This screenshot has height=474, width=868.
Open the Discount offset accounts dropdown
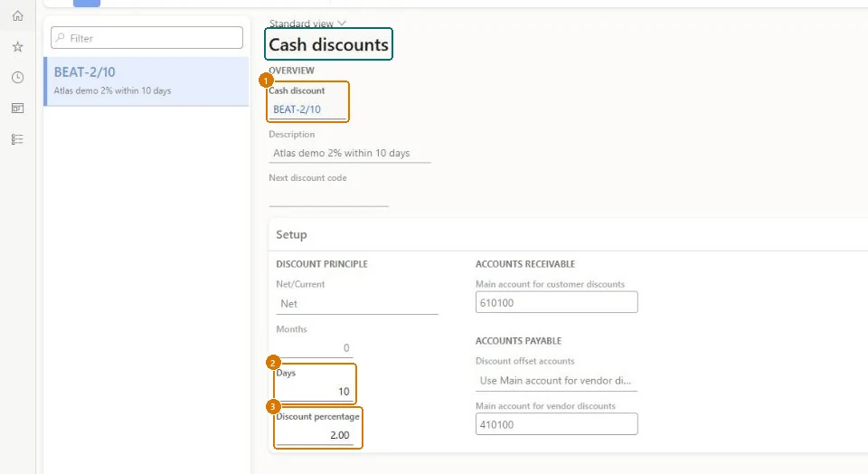click(x=556, y=381)
